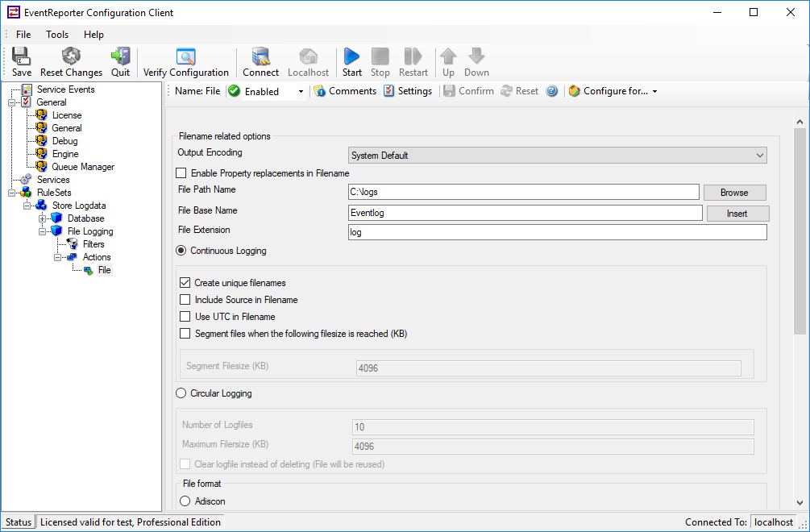Open the Configure for... menu
810x532 pixels.
coord(613,91)
